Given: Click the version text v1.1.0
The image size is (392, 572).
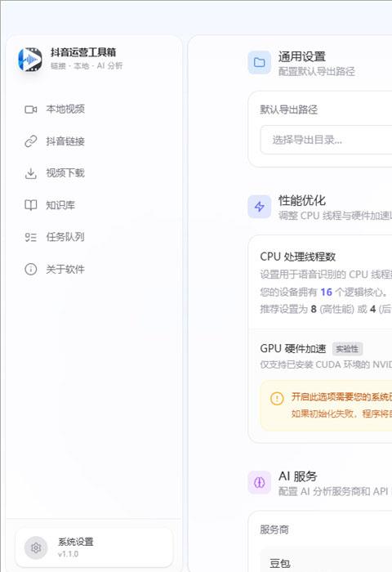Looking at the screenshot, I should point(68,554).
